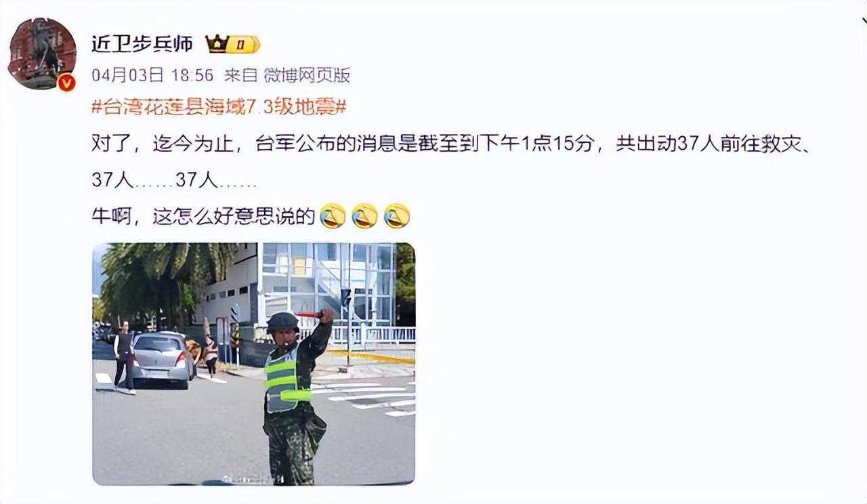Select the last laughing-crying emoji
This screenshot has width=867, height=504.
(x=397, y=216)
